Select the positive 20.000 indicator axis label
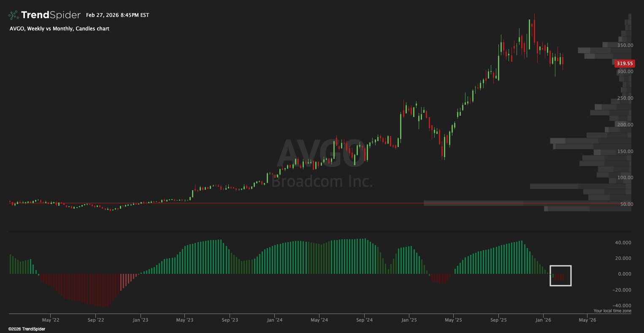This screenshot has height=333, width=644. [624, 258]
